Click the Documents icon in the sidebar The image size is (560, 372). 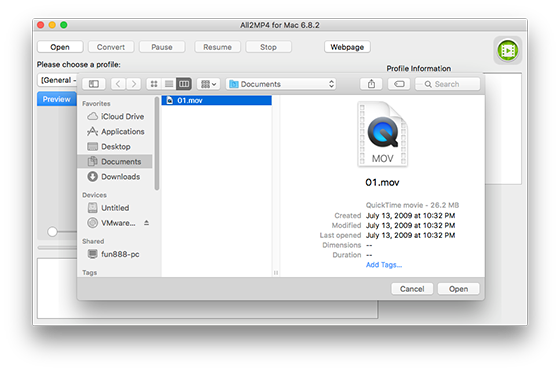point(92,161)
